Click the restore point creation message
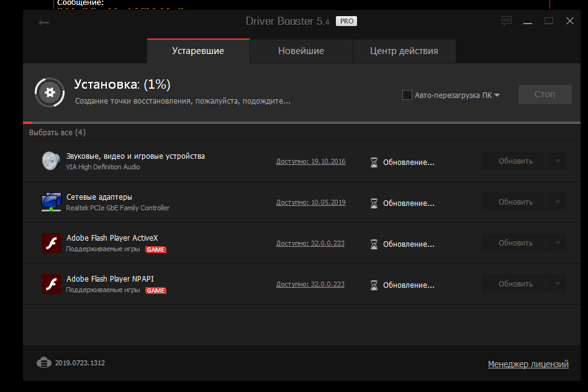The image size is (588, 392). tap(183, 101)
